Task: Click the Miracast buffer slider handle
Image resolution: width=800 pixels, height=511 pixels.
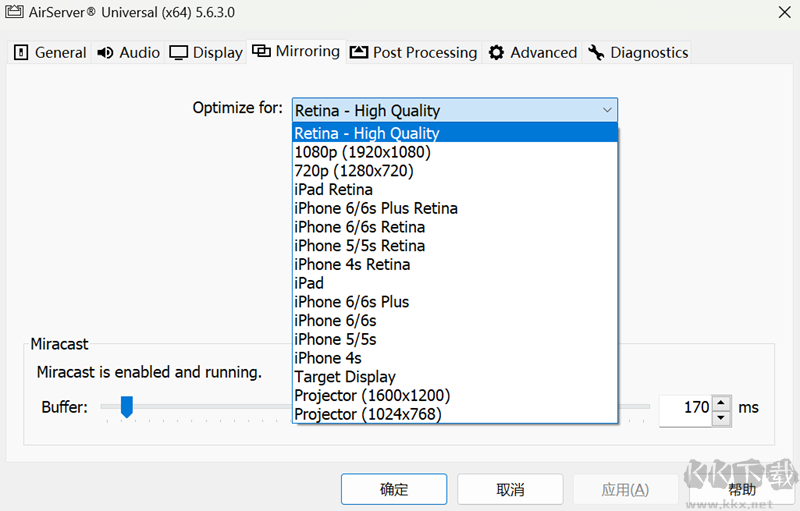Action: click(x=126, y=406)
